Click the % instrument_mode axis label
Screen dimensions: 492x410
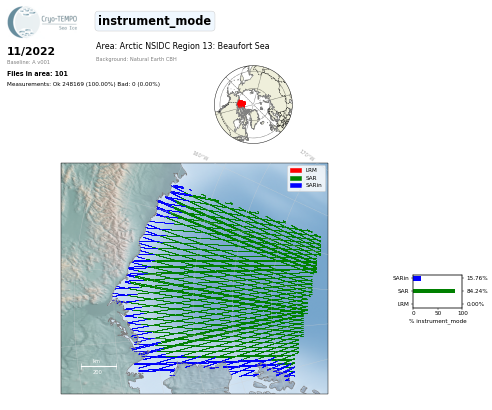tap(438, 321)
